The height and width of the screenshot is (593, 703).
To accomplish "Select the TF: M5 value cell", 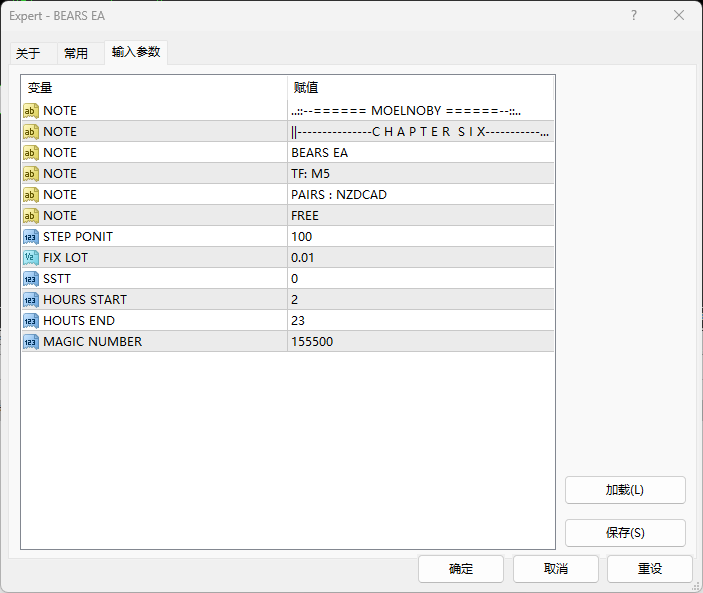I will [421, 174].
